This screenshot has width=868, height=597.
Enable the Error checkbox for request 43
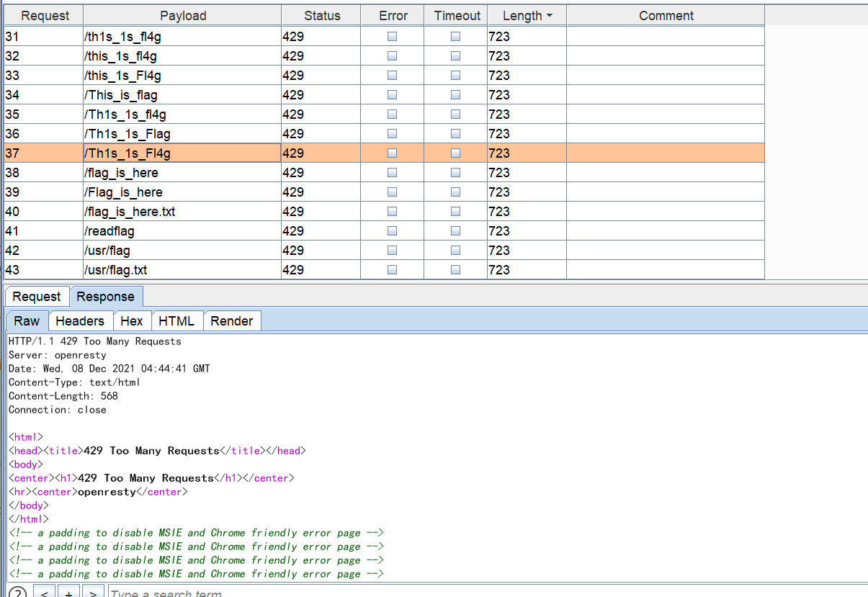(391, 269)
